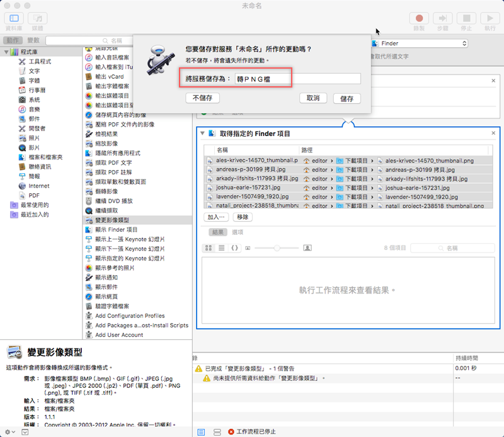Show results in curly-brace data view
The height and width of the screenshot is (437, 504).
234,248
